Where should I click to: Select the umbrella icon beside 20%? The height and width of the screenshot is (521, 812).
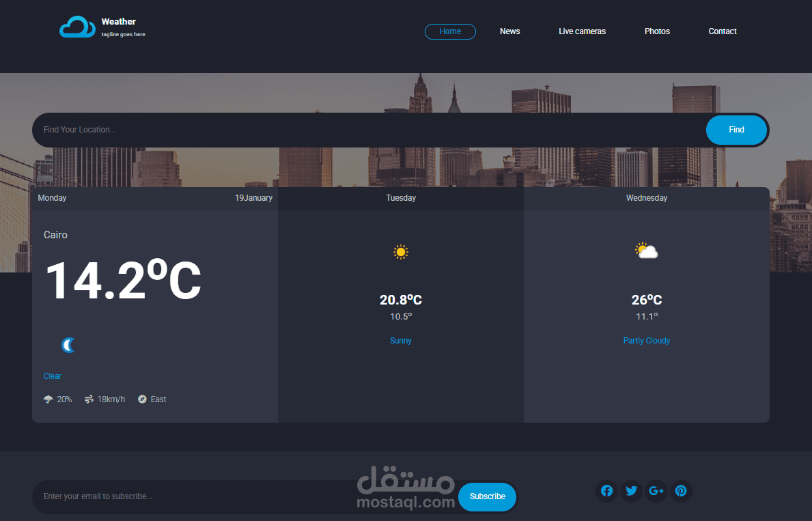[48, 399]
